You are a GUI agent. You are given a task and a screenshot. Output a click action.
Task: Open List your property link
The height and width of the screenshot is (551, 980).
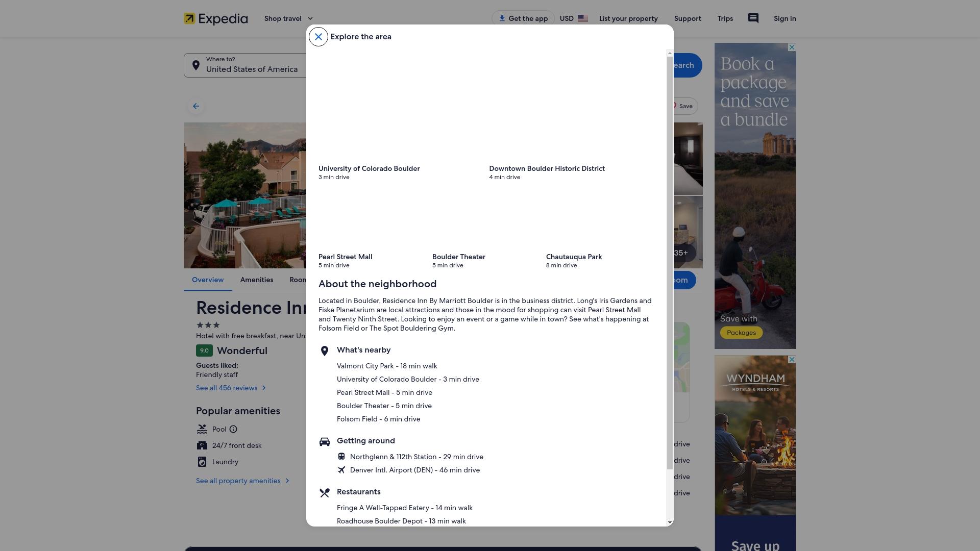628,18
